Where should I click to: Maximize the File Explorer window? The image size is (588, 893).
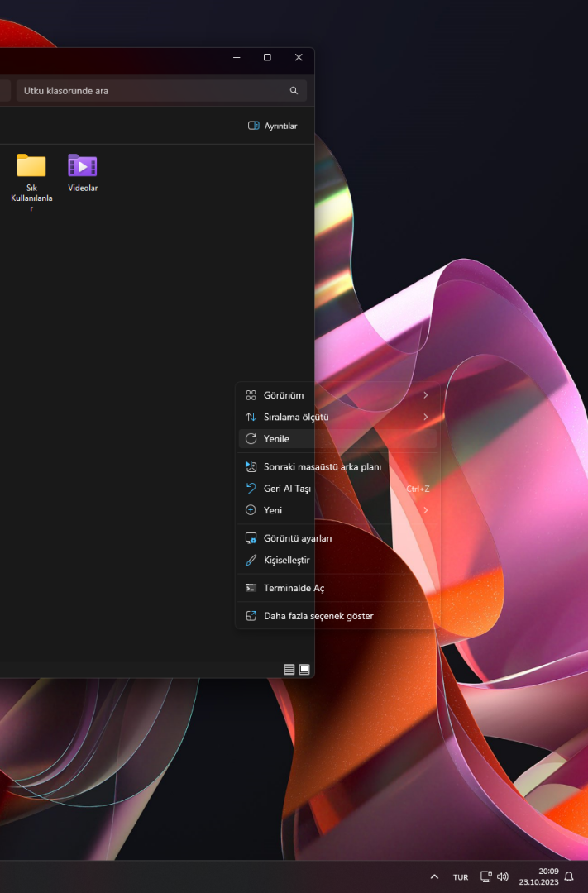point(267,58)
